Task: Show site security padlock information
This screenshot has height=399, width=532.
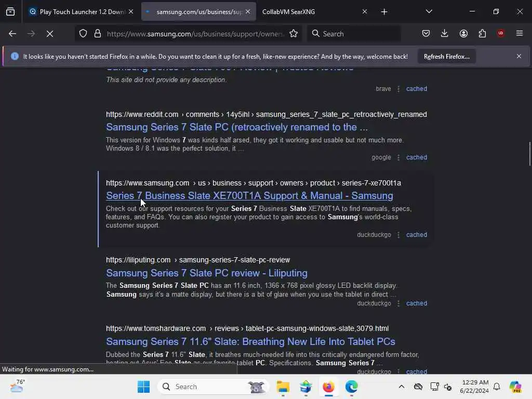Action: 98,34
